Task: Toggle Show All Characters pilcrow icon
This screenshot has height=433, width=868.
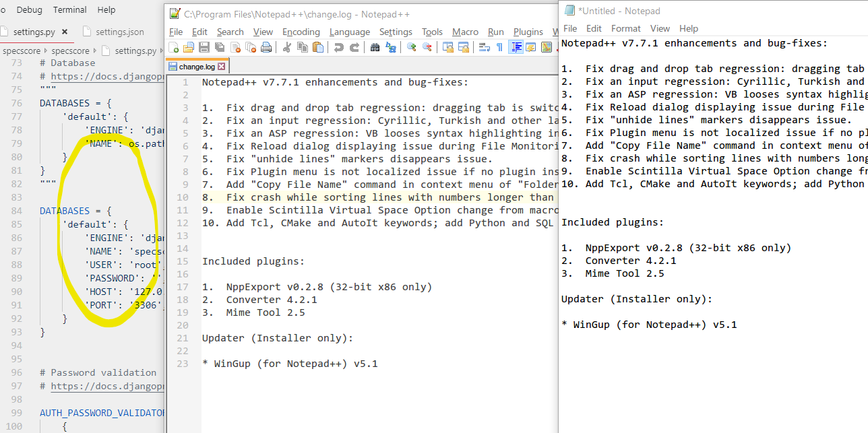Action: (x=499, y=47)
